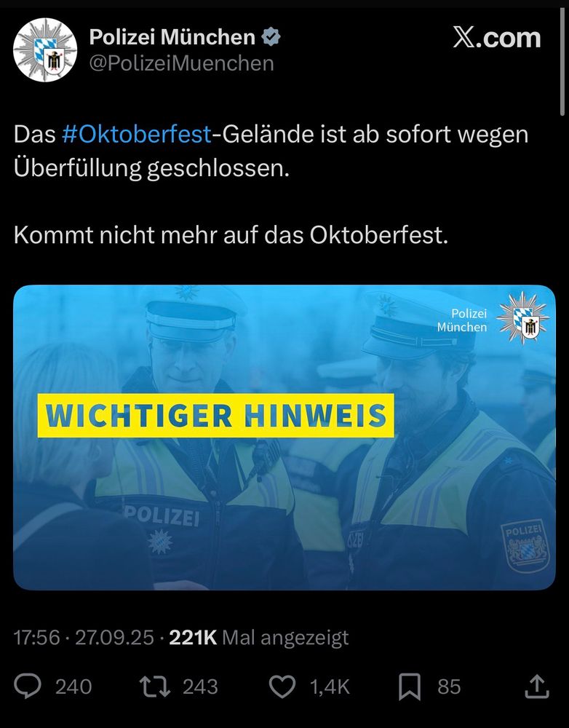View the 17:56 · 27.09.25 timestamp
Screen dimensions: 569x728
(84, 638)
